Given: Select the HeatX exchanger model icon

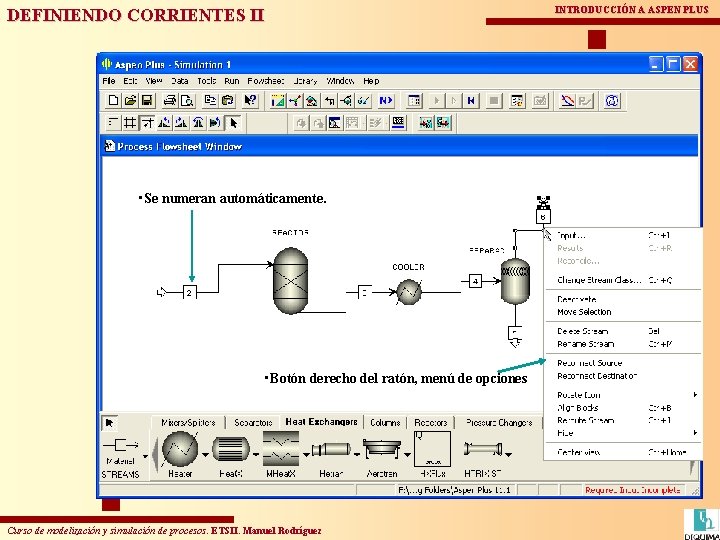Looking at the screenshot, I should [x=231, y=449].
